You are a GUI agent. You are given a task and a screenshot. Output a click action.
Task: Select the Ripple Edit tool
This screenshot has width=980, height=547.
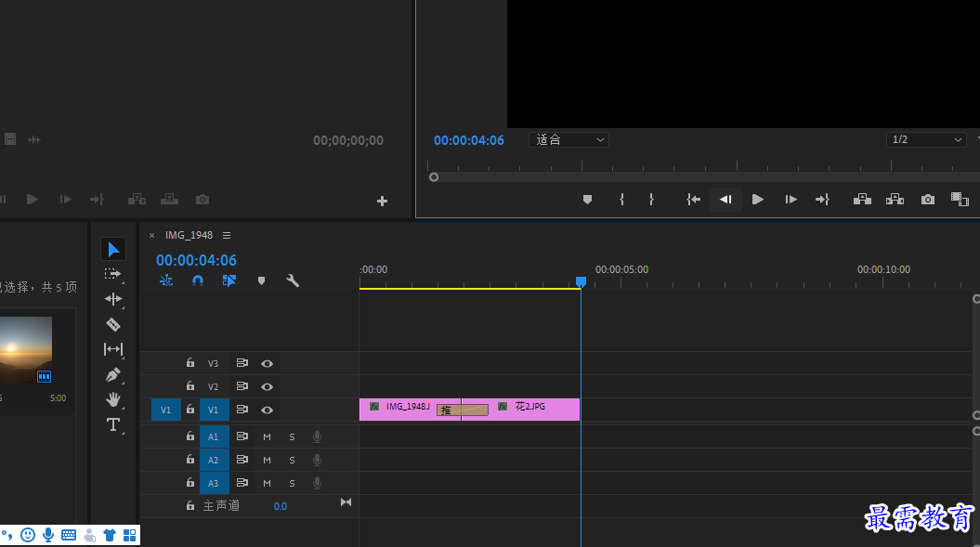point(113,299)
